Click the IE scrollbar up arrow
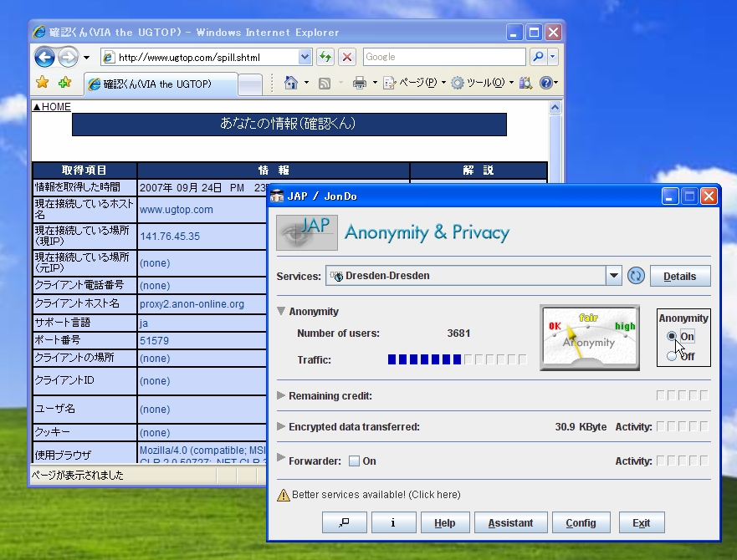 click(x=555, y=108)
